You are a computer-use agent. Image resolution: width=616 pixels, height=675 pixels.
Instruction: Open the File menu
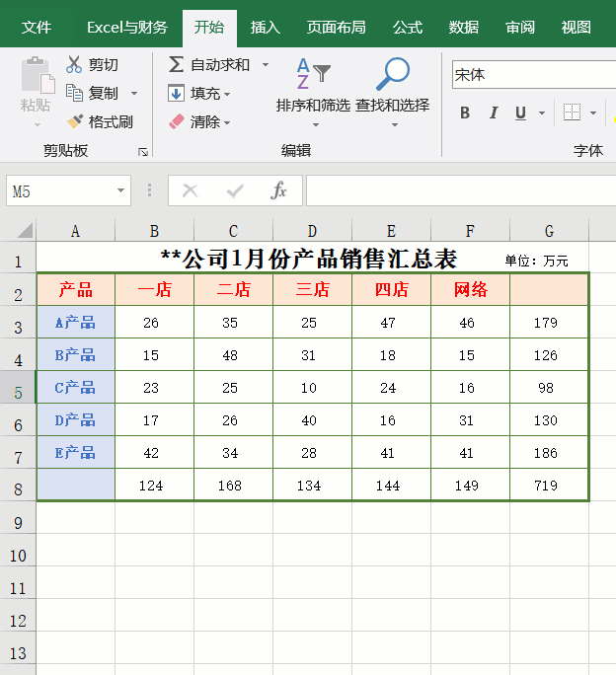pyautogui.click(x=37, y=28)
